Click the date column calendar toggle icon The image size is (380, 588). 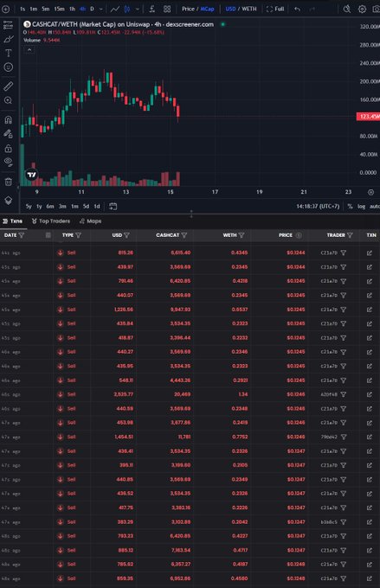coord(48,235)
